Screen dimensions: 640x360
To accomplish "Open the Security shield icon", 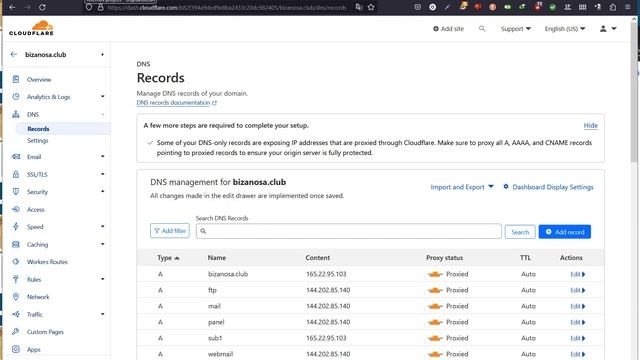I will point(16,191).
